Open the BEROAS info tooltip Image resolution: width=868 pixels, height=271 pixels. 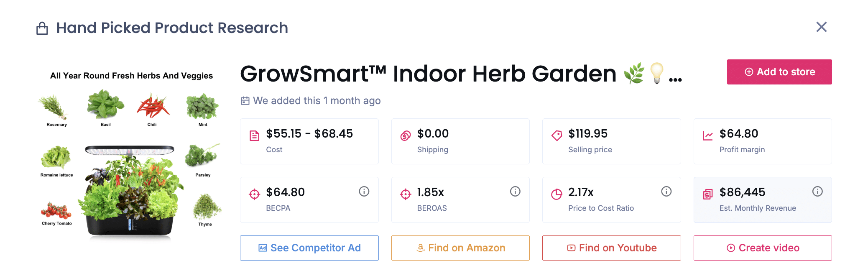pos(514,192)
